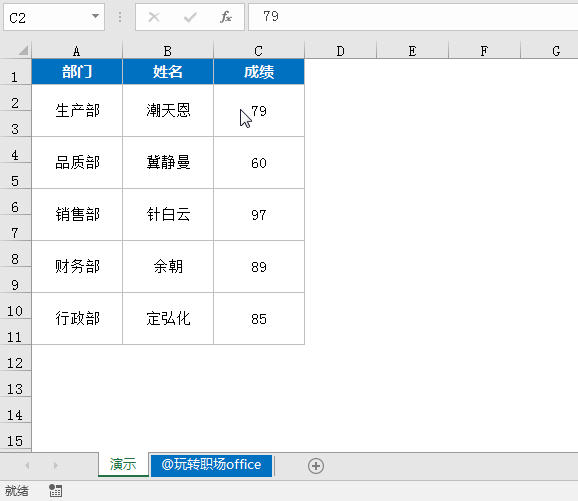578x501 pixels.
Task: Select column C header
Action: [259, 51]
